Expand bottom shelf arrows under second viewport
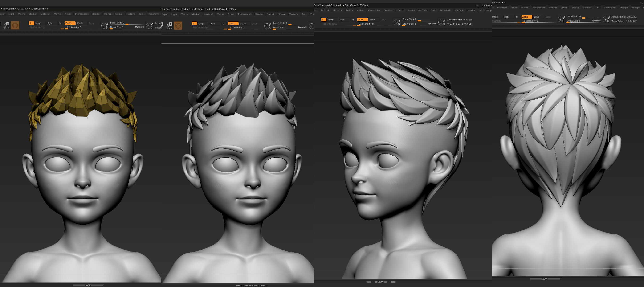The height and width of the screenshot is (287, 644). coord(251,285)
